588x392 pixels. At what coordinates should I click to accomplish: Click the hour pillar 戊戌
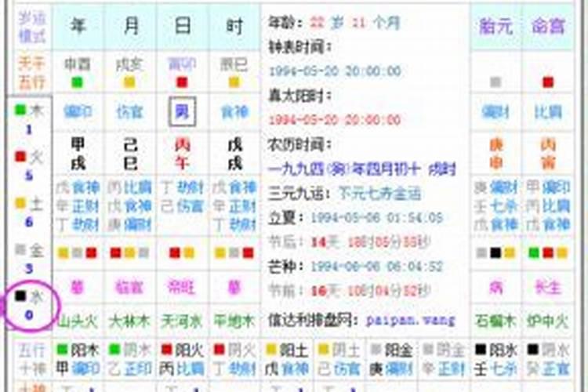point(234,154)
